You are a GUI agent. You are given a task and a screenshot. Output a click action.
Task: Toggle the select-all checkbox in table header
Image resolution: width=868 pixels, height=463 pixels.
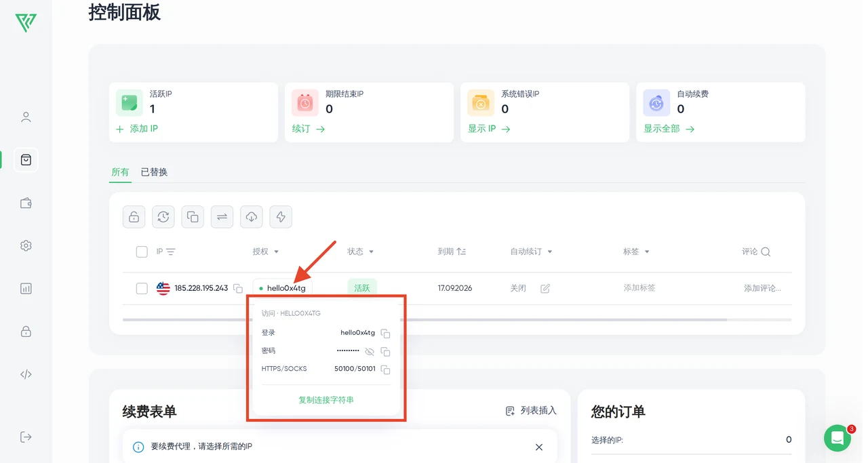tap(142, 252)
